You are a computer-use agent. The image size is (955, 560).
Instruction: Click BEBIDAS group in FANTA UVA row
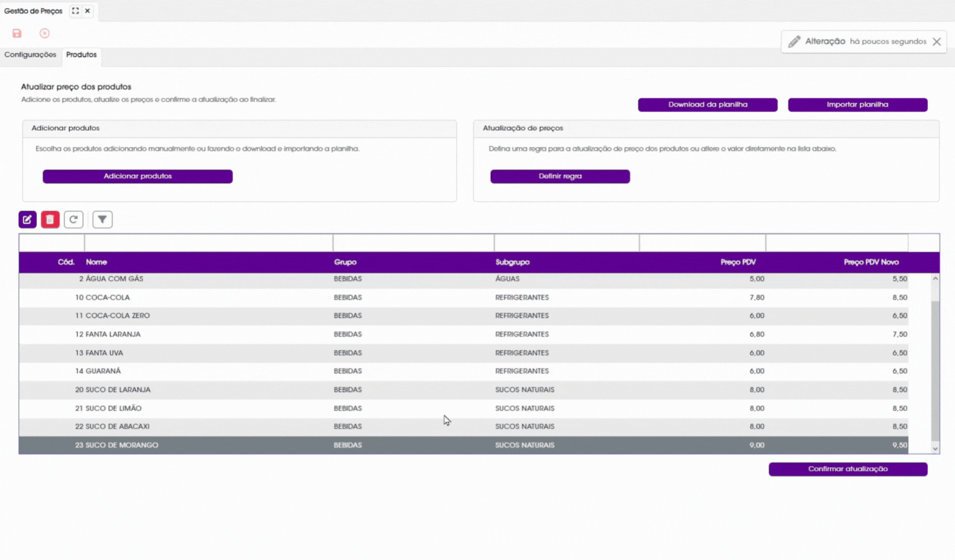[x=348, y=353]
